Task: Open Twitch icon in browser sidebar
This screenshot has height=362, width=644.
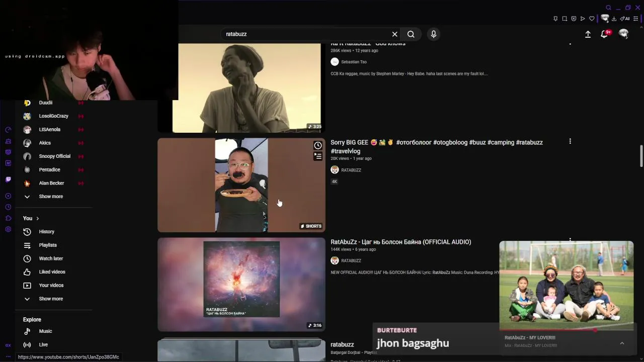Action: 8,179
